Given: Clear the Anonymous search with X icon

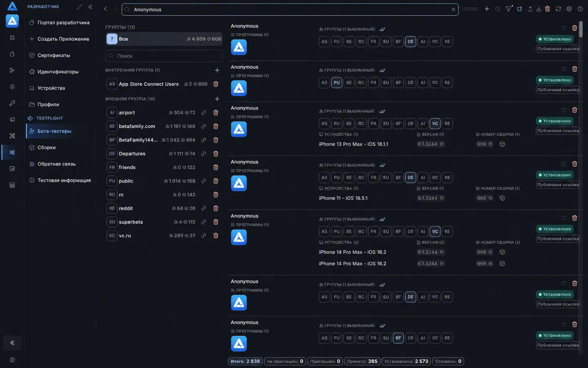Looking at the screenshot, I should pos(453,9).
